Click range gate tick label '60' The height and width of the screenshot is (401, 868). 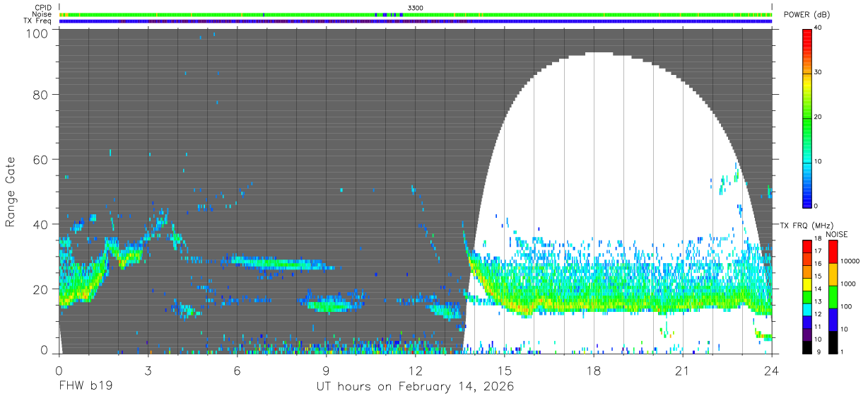42,160
